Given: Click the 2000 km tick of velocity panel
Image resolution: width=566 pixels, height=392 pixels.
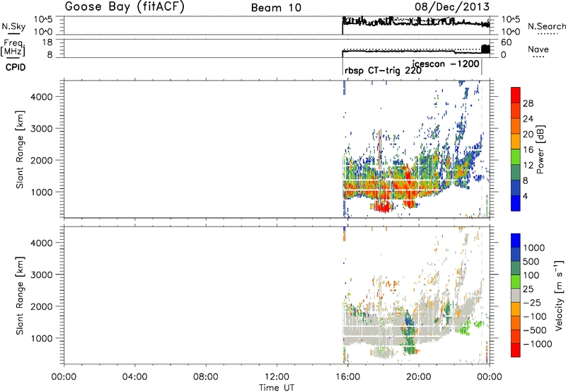Looking at the screenshot, I should click(42, 306).
